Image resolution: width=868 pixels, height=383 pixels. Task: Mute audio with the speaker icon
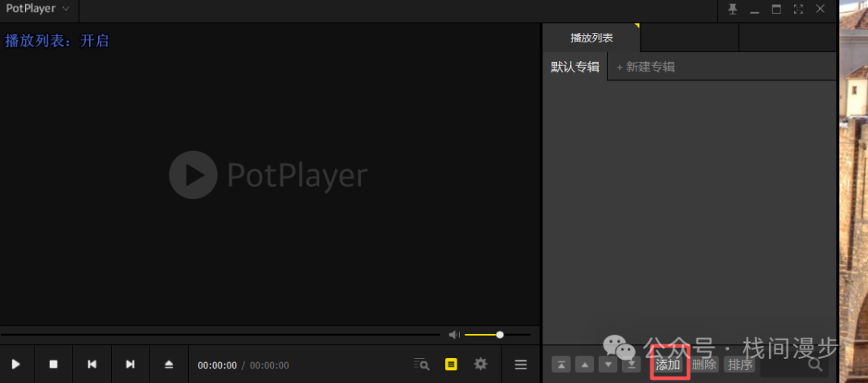coord(454,334)
